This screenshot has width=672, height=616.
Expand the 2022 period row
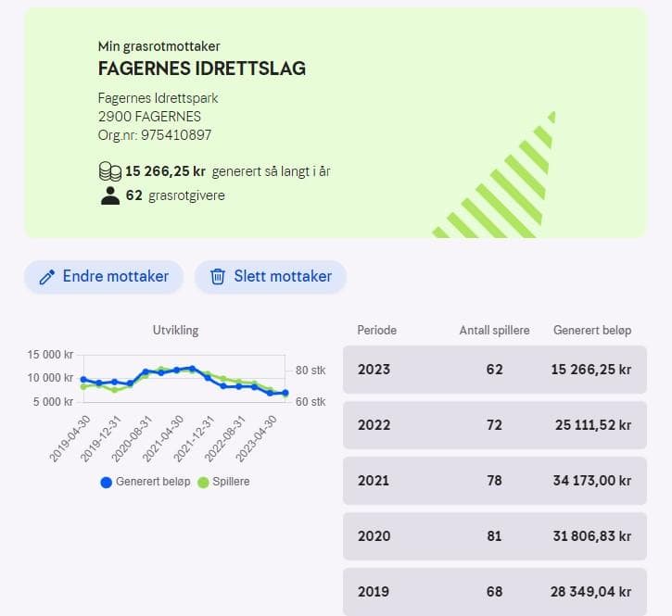click(x=494, y=425)
